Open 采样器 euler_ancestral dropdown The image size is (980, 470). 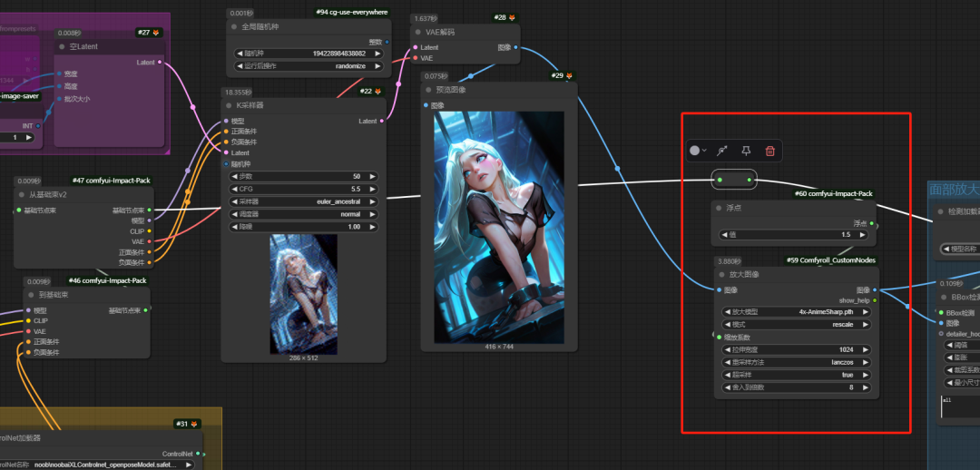[x=304, y=201]
